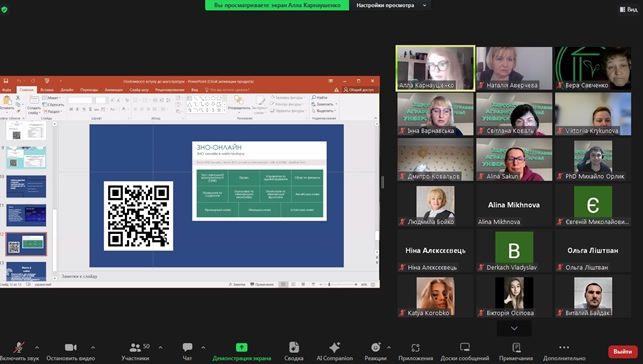This screenshot has height=364, width=643.
Task: Show the next page of participants with the down chevron
Action: (x=514, y=328)
